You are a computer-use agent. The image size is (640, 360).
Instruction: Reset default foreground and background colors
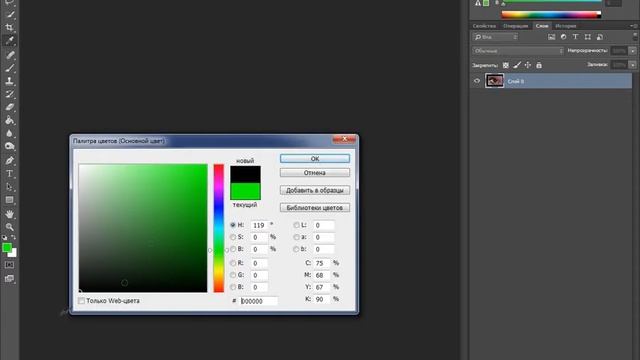point(4,237)
